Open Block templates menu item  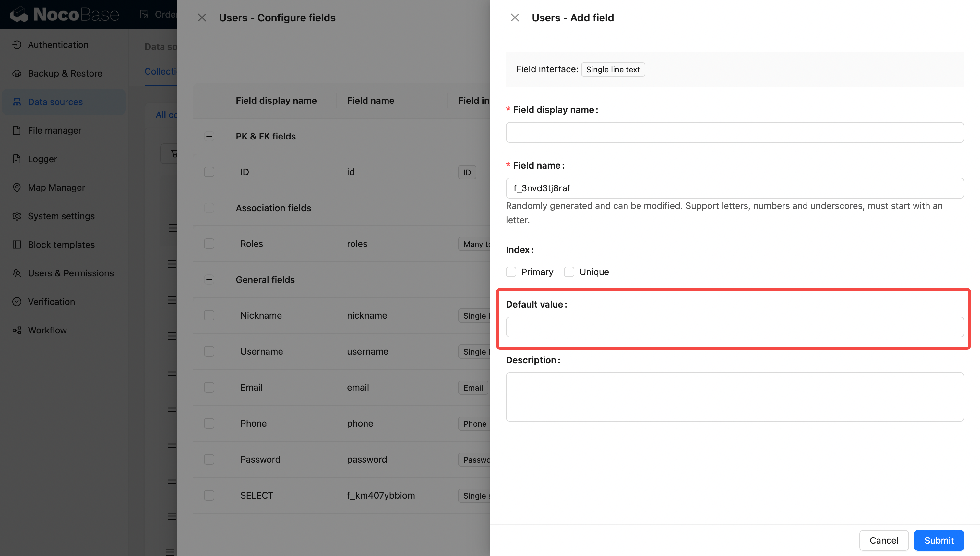[x=61, y=245]
